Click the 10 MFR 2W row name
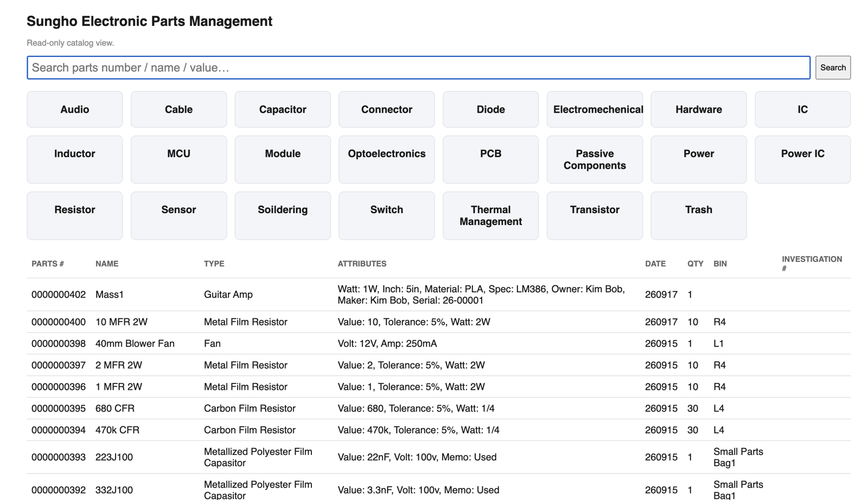Viewport: 868px width, 500px height. [x=122, y=322]
